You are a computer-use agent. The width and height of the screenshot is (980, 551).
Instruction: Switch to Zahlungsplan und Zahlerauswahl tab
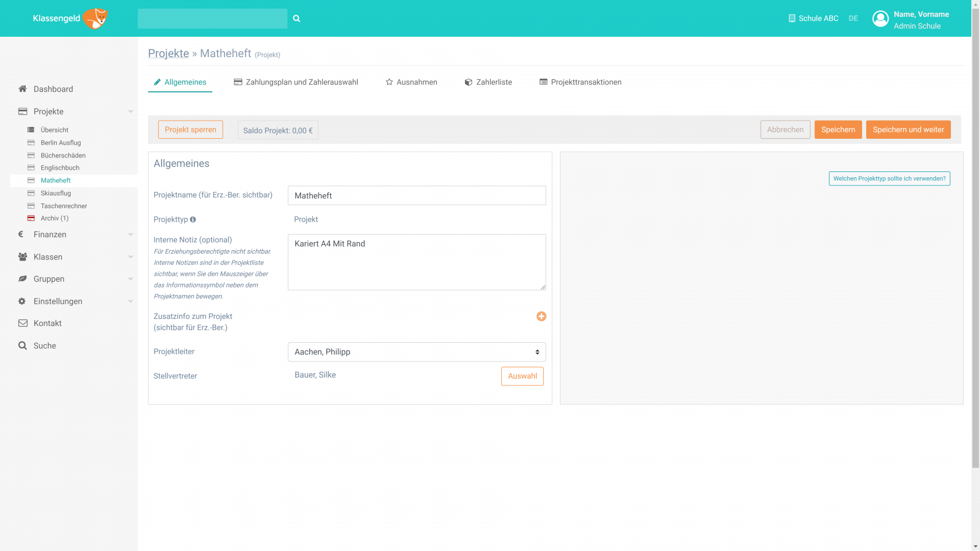(296, 82)
